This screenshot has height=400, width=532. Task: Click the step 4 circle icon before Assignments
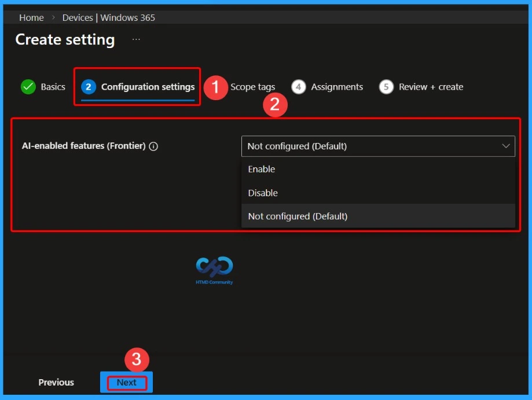click(298, 87)
